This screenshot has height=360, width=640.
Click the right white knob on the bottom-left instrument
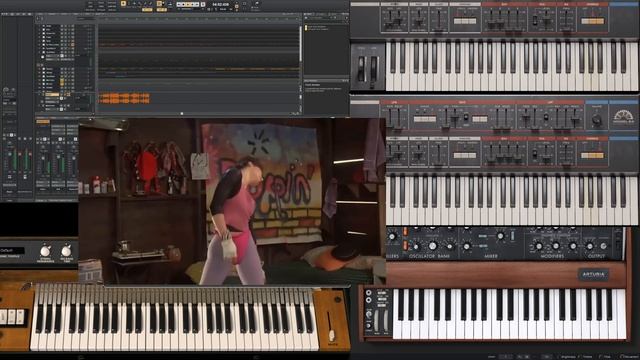[66, 251]
